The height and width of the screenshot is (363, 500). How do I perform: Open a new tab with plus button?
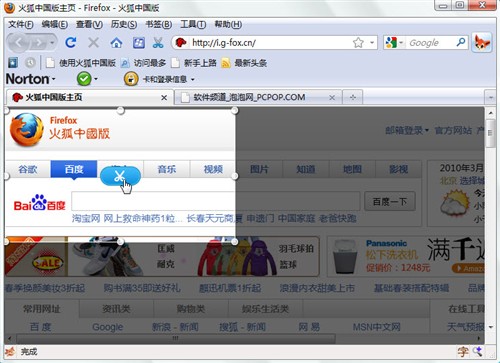click(353, 97)
